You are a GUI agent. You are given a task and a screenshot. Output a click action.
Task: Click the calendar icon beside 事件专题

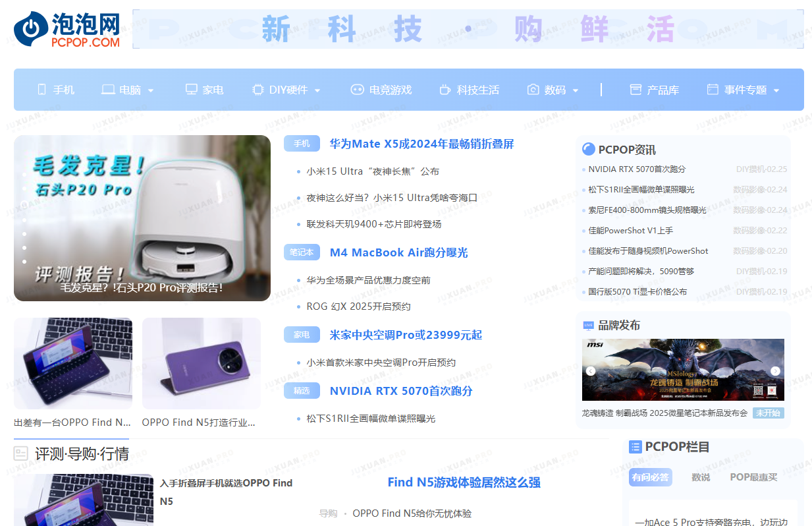pos(713,90)
